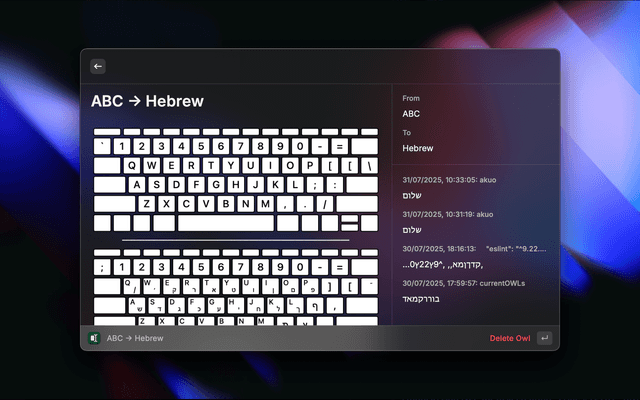Image resolution: width=640 pixels, height=400 pixels.
Task: Click the Enter key icon in footer
Action: point(544,338)
